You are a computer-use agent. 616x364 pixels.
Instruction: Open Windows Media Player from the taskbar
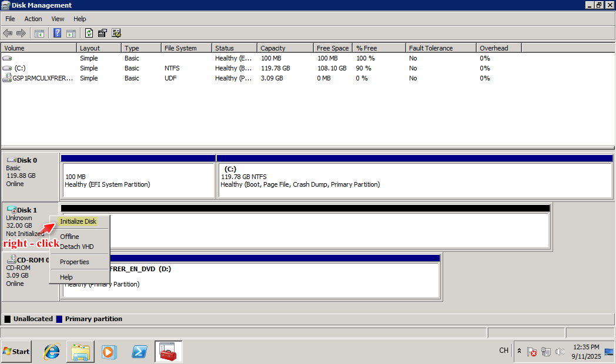pyautogui.click(x=109, y=352)
